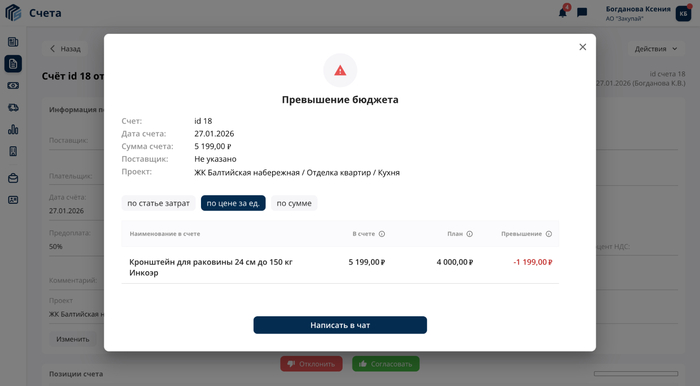Open the money banknote sidebar icon

pos(13,85)
